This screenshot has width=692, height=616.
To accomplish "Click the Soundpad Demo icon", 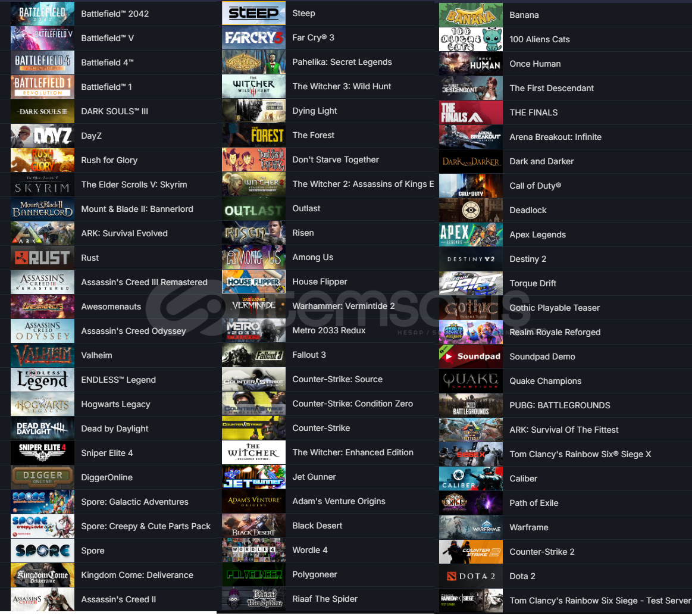I will [471, 357].
